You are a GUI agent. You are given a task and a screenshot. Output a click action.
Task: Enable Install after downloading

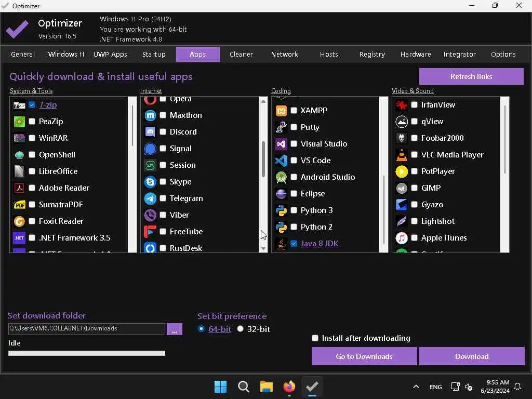click(x=315, y=338)
